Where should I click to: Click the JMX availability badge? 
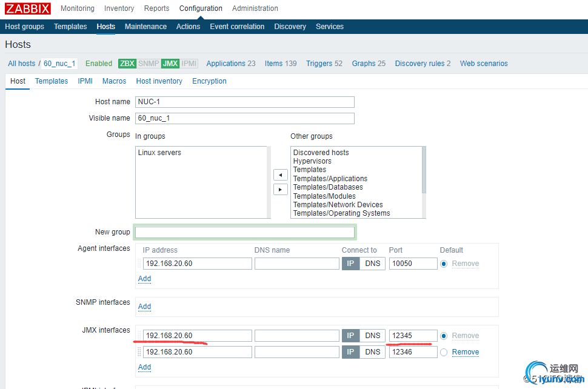(170, 64)
